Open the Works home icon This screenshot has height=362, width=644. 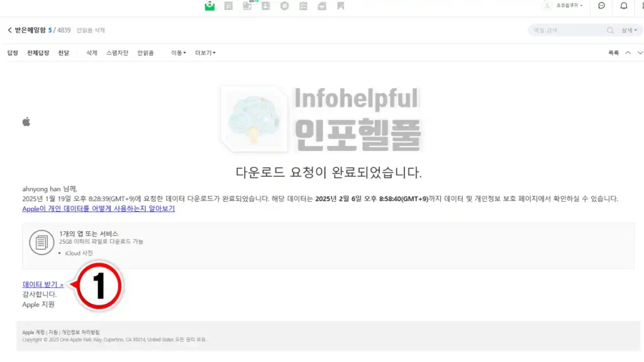click(x=322, y=6)
